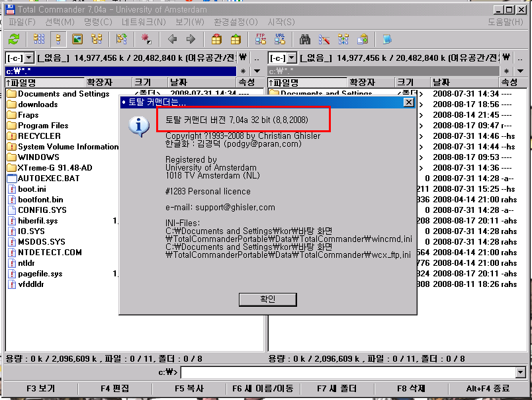This screenshot has height=400, width=532.
Task: Click the F8 삭제 button
Action: [x=411, y=389]
